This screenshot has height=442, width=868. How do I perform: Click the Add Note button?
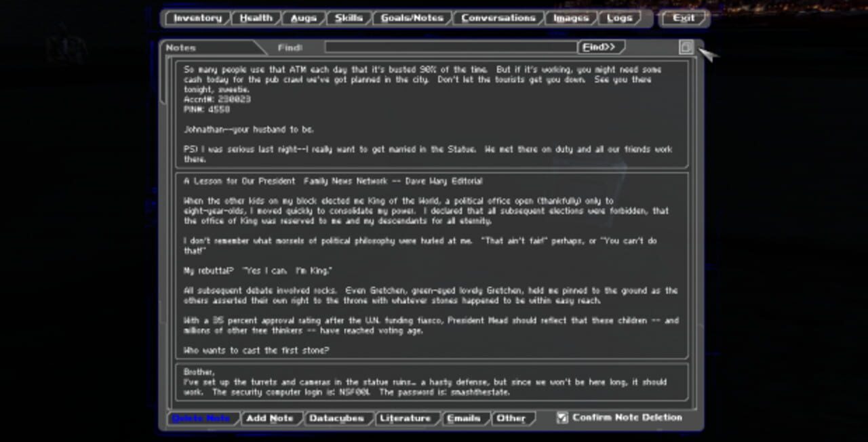point(271,418)
